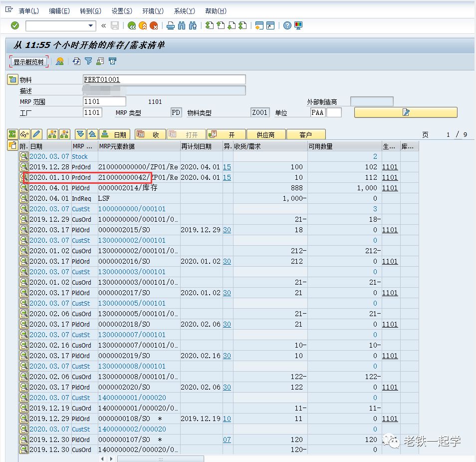Click the 供应商 button
This screenshot has height=462, width=476.
[266, 134]
